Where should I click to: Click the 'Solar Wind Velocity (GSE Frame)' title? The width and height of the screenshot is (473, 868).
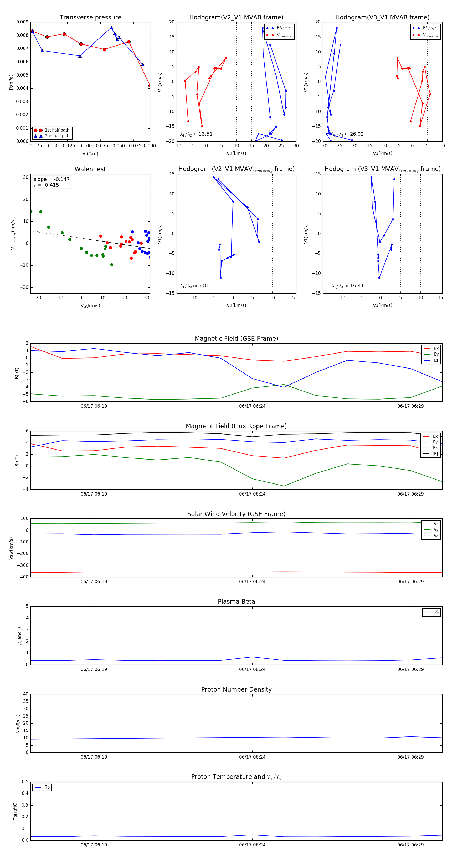coord(236,514)
